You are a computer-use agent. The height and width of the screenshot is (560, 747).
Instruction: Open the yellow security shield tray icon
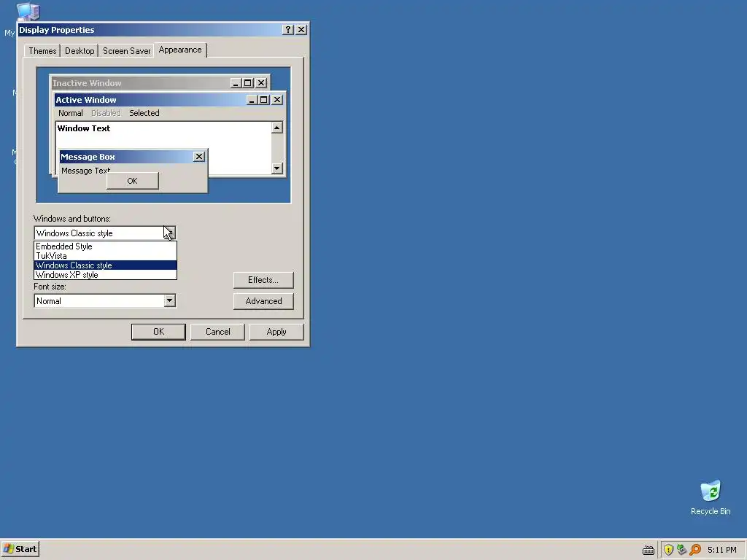[x=668, y=550]
